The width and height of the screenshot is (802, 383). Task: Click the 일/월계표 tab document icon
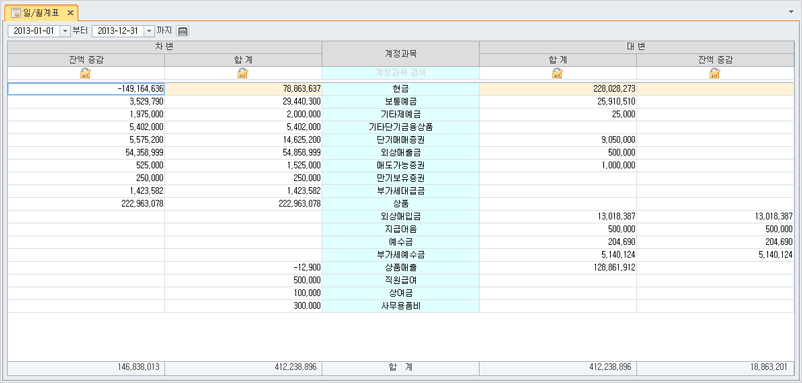pyautogui.click(x=16, y=12)
